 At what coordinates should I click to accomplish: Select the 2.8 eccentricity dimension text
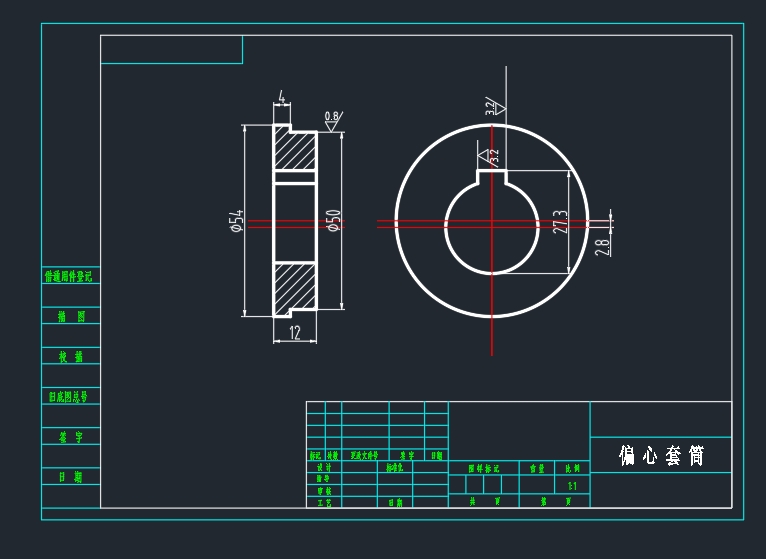pos(601,246)
